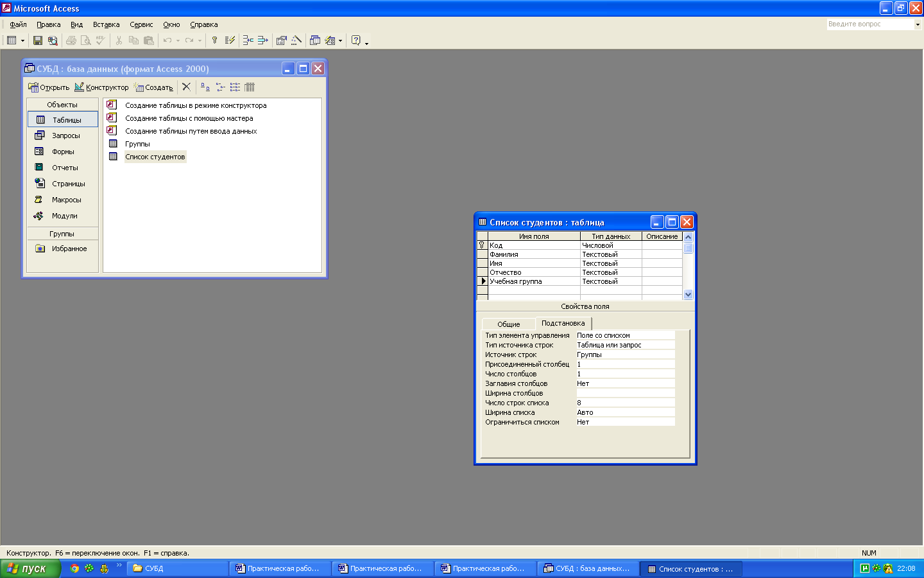Screen dimensions: 924x578
Task: Select the Группы table
Action: tap(137, 144)
